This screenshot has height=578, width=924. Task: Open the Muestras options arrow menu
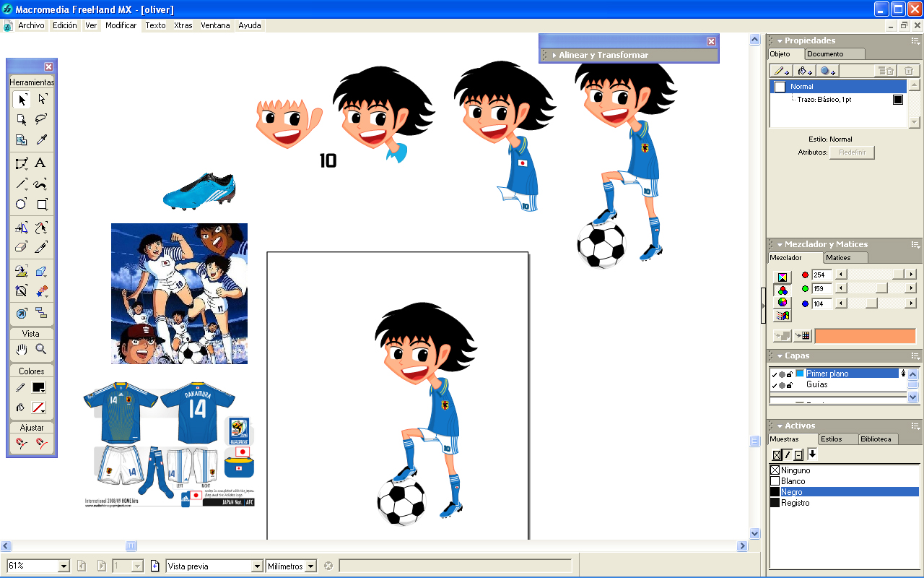[x=812, y=454]
